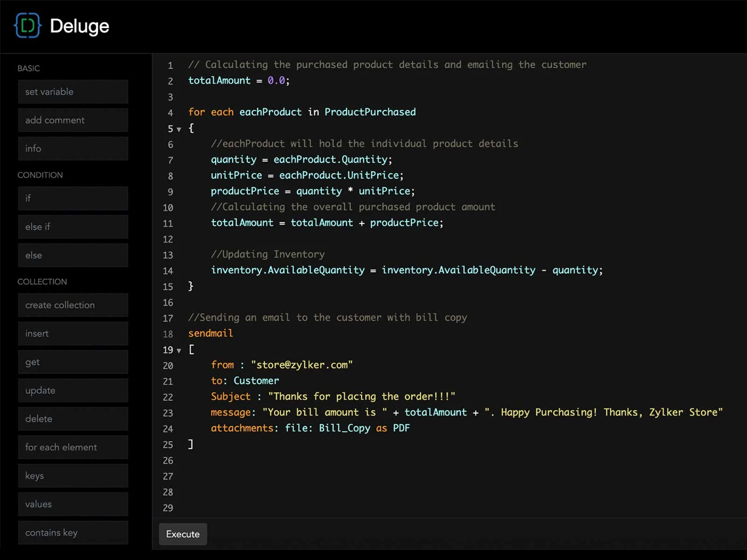
Task: Click the inventory.AvailableQuantity assignment on line 14
Action: [406, 270]
